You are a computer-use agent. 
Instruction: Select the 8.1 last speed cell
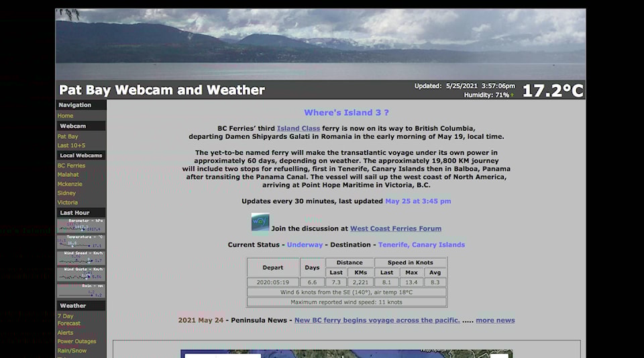[x=386, y=282]
